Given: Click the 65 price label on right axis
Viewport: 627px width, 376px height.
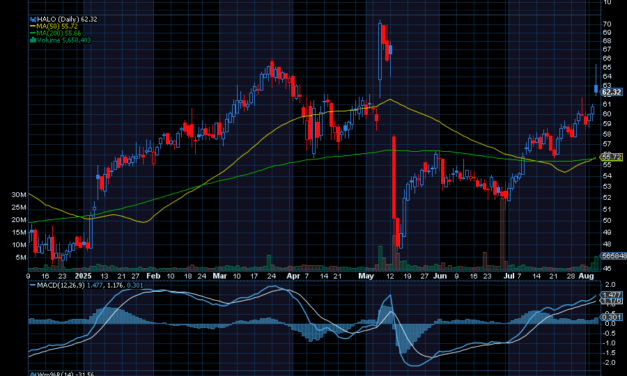Looking at the screenshot, I should click(607, 67).
